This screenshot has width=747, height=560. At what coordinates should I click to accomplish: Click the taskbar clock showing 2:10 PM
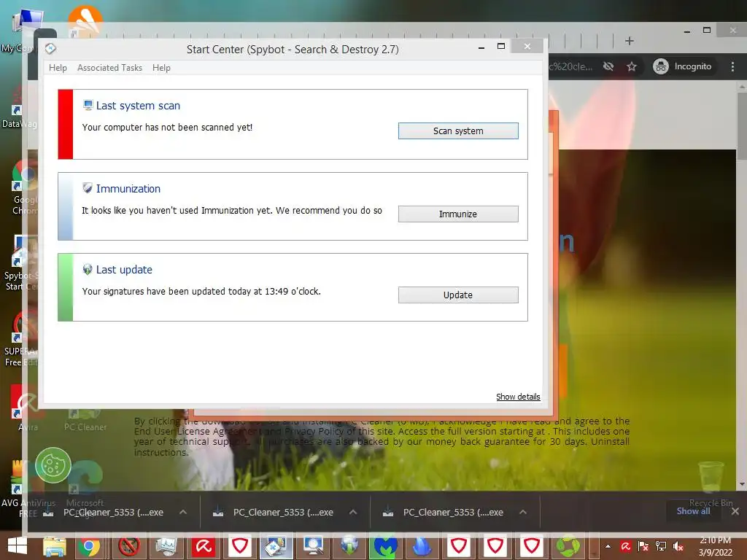[715, 546]
